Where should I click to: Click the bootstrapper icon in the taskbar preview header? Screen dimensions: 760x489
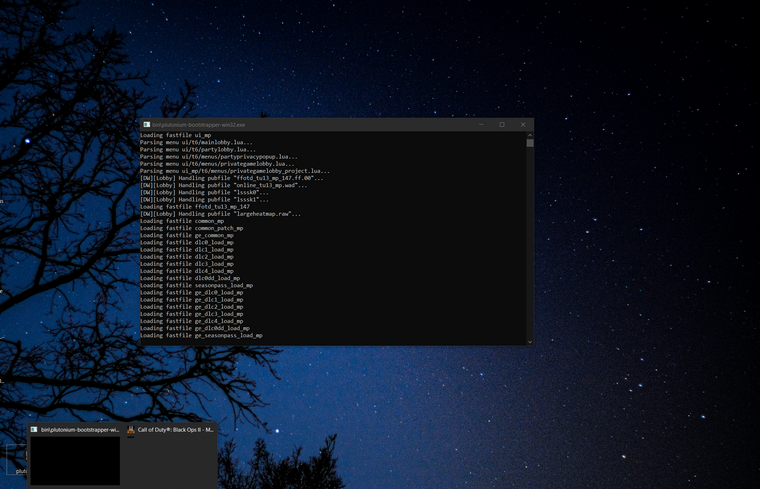pyautogui.click(x=35, y=429)
